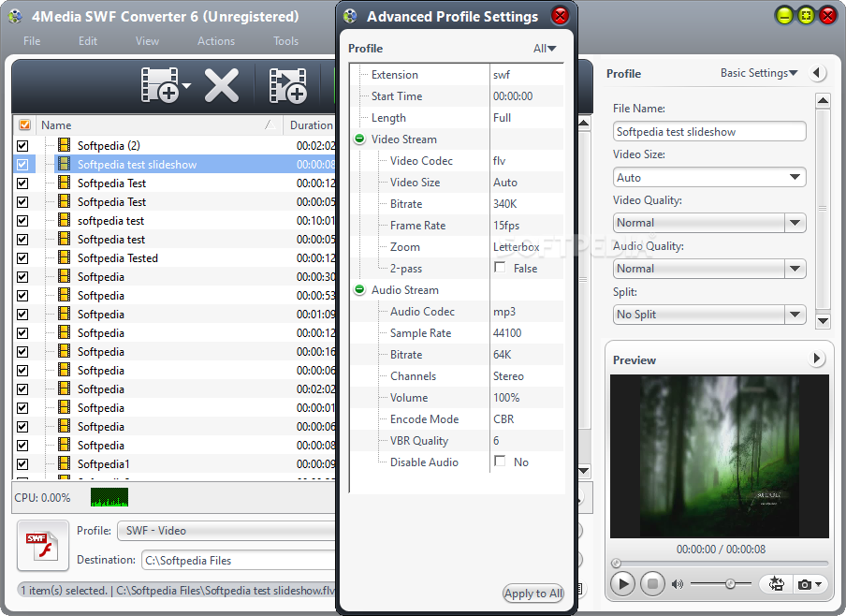Select the Softpedia Tested row
846x616 pixels.
175,258
